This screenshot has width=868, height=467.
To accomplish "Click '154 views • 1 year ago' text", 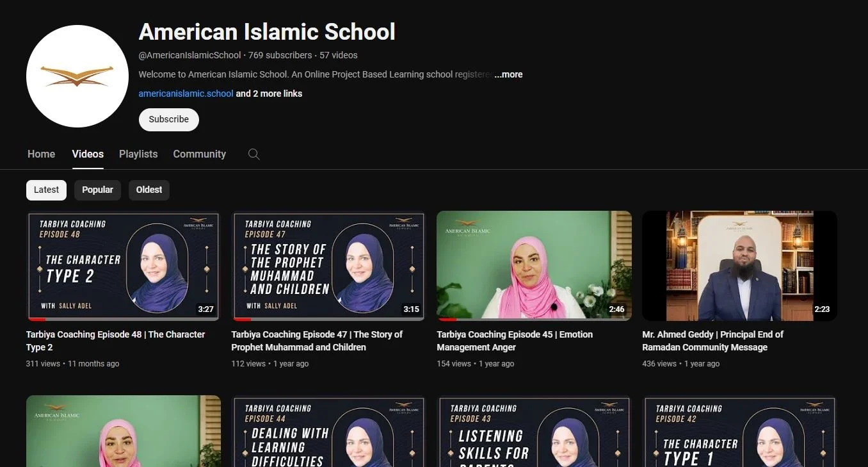I will pos(476,364).
